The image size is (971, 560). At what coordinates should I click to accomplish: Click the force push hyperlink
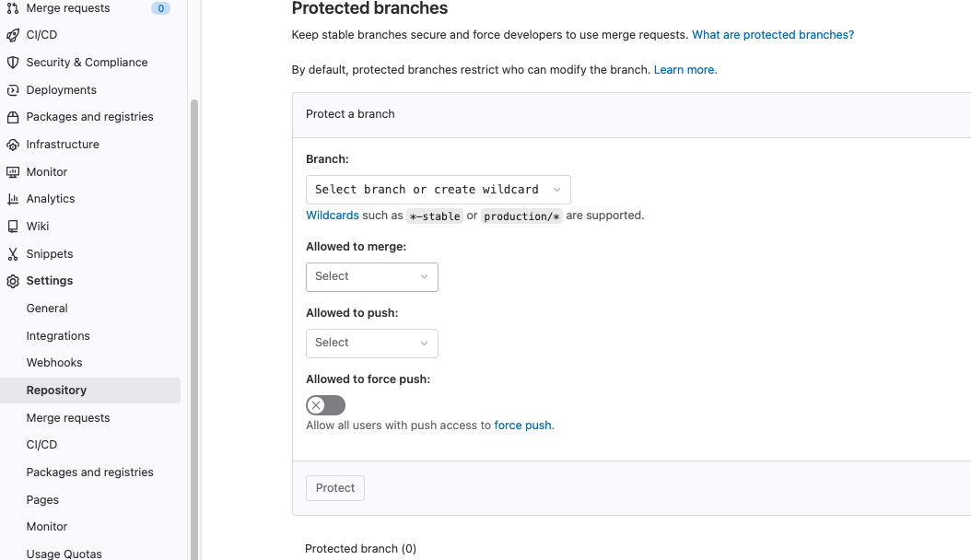(x=522, y=425)
